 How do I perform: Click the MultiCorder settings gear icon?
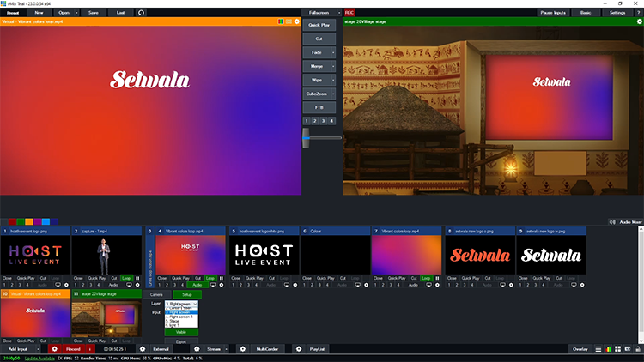click(x=241, y=350)
